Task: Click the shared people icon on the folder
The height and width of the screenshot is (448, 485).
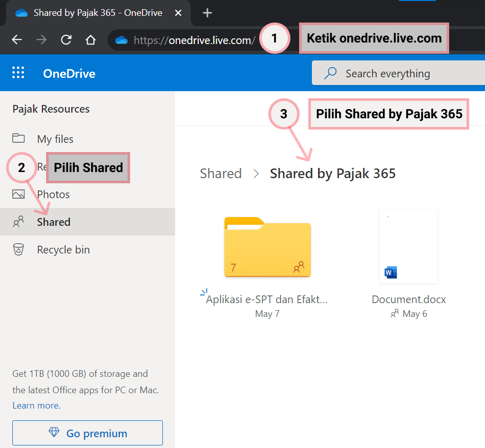Action: click(299, 267)
